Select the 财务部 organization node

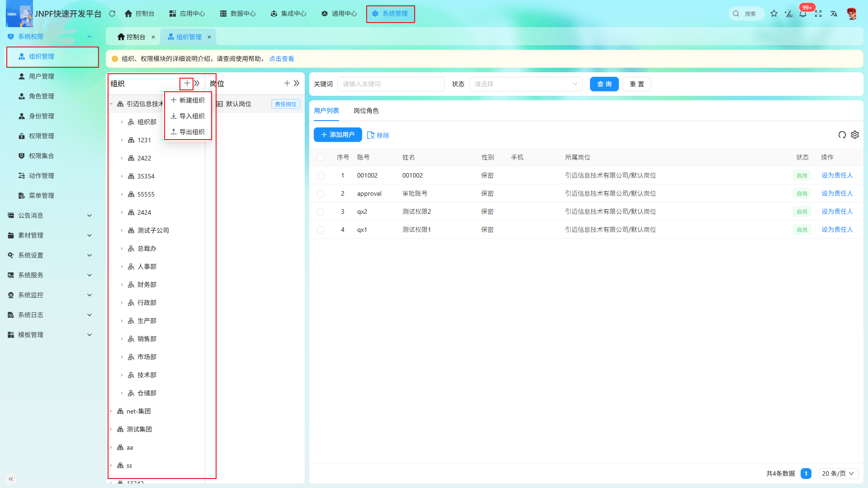tap(147, 285)
